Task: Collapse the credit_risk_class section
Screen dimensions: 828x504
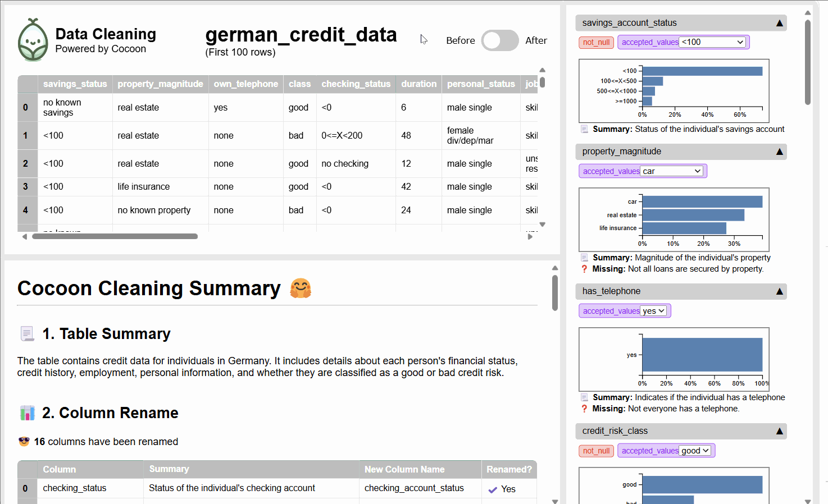Action: tap(779, 431)
